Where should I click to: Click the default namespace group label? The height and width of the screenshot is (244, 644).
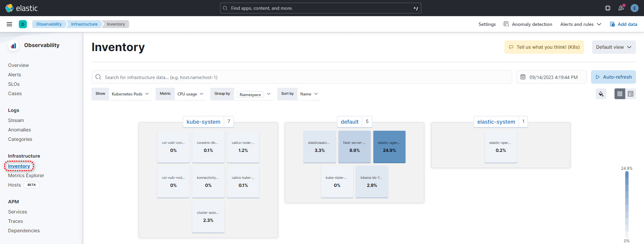(x=350, y=122)
